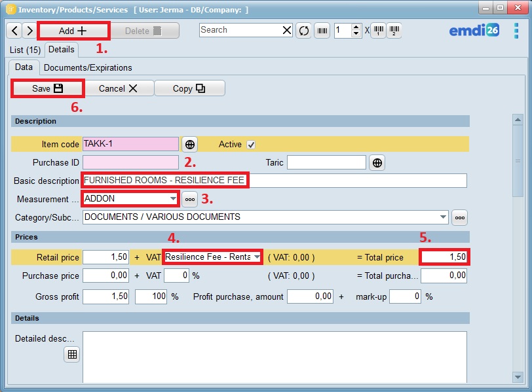Viewport: 532px width, 392px height.
Task: Click the Gross profit percent field
Action: [151, 296]
